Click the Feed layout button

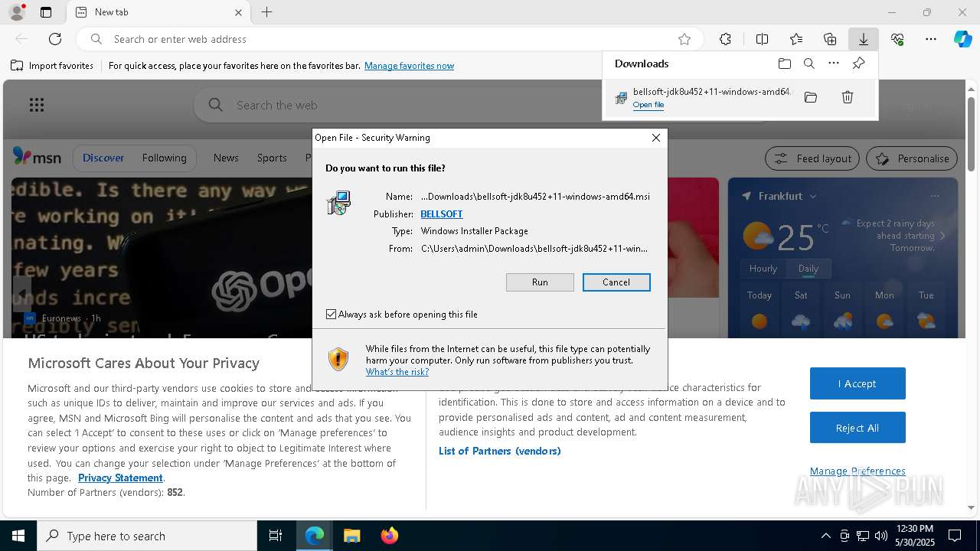813,158
